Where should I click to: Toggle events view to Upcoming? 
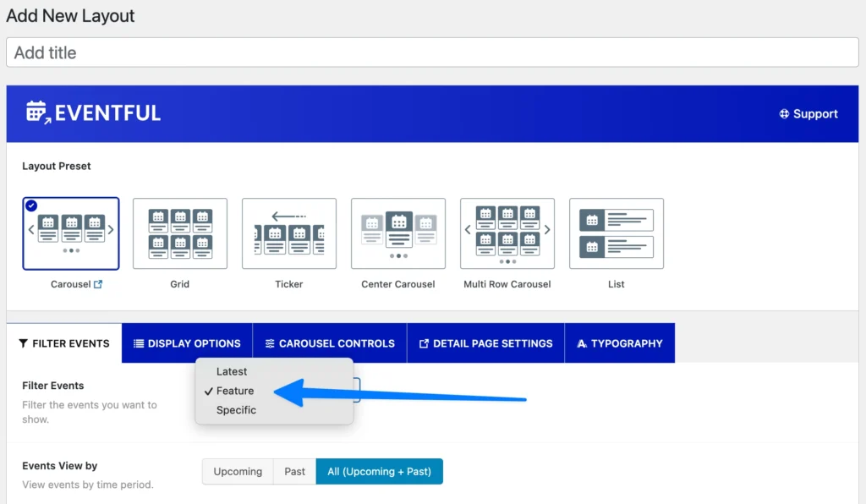(238, 471)
